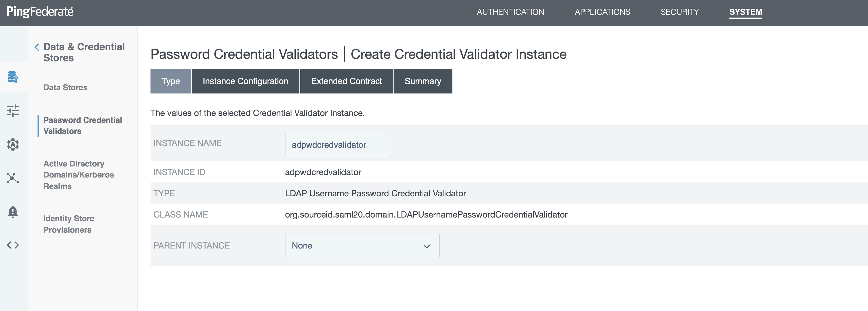Open Identity Store Provisioners link
This screenshot has width=868, height=311.
68,224
